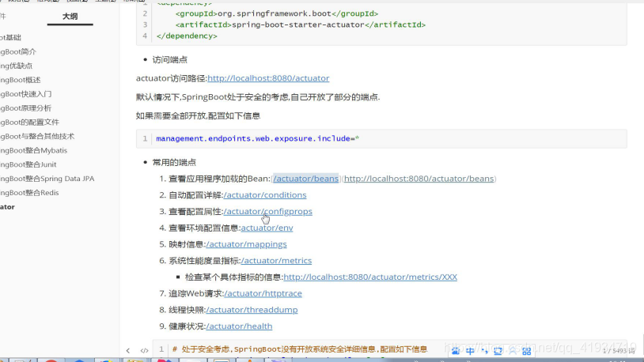
Task: Go to SpringBoot基础 outline heading
Action: (x=10, y=37)
